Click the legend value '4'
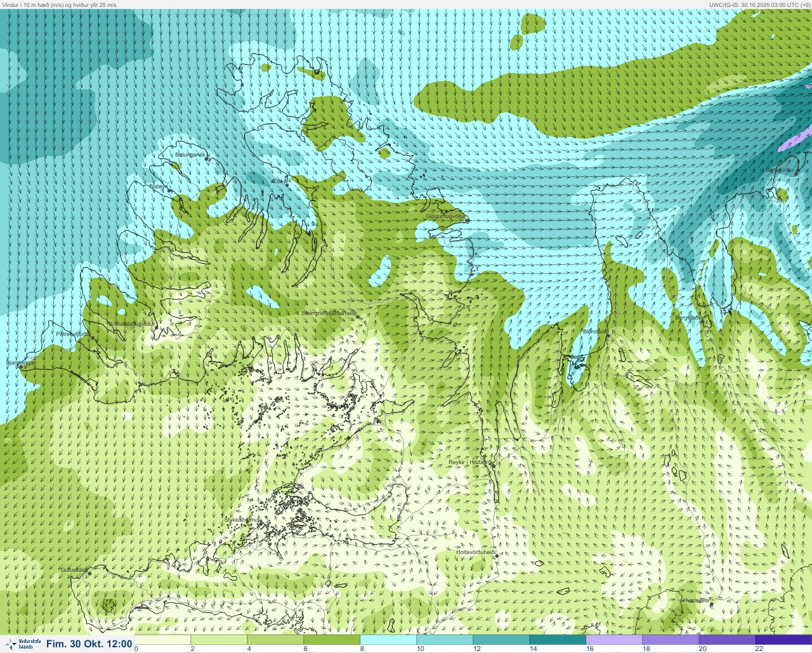 tap(249, 649)
